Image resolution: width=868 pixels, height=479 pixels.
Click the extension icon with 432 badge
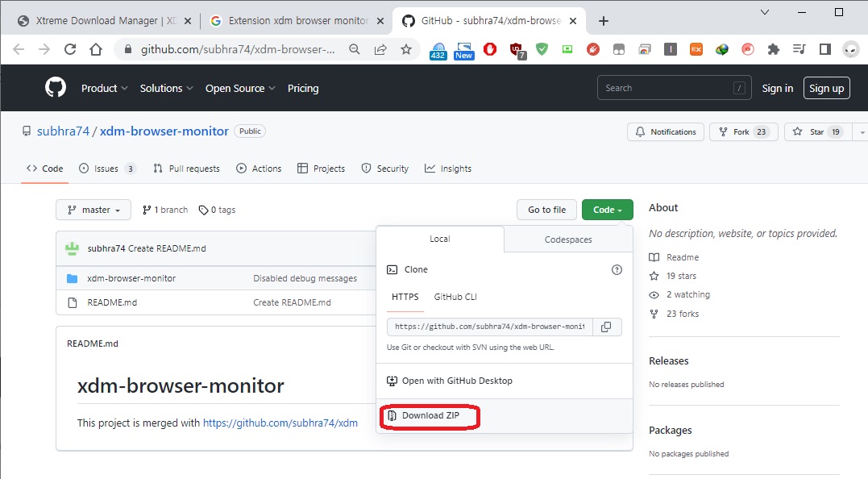[438, 50]
